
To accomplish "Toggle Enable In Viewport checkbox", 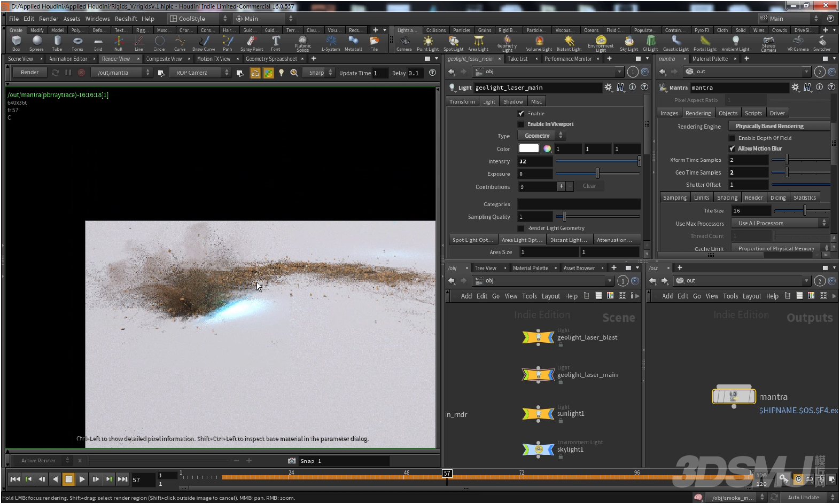I will pos(521,124).
